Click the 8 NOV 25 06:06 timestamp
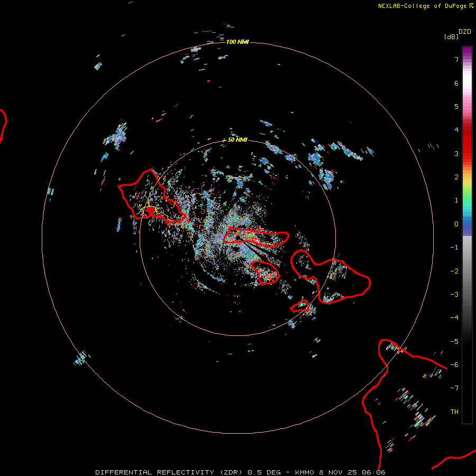 [352, 472]
